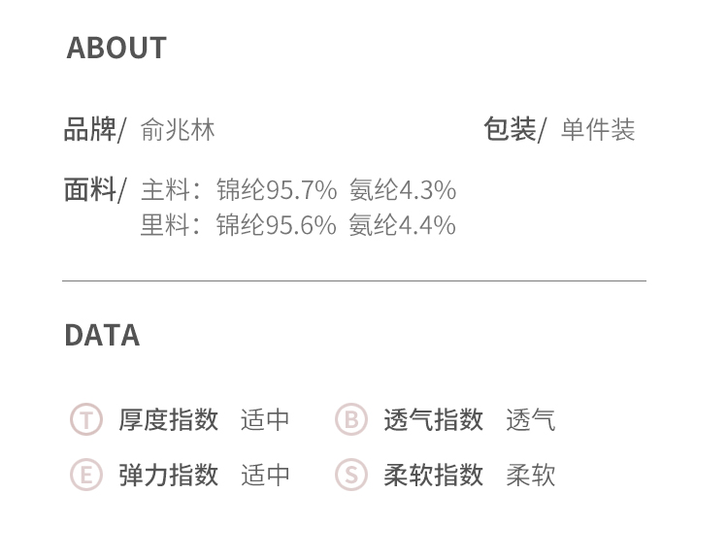Image resolution: width=728 pixels, height=560 pixels.
Task: Click the 单件装 packaging value
Action: pyautogui.click(x=598, y=129)
